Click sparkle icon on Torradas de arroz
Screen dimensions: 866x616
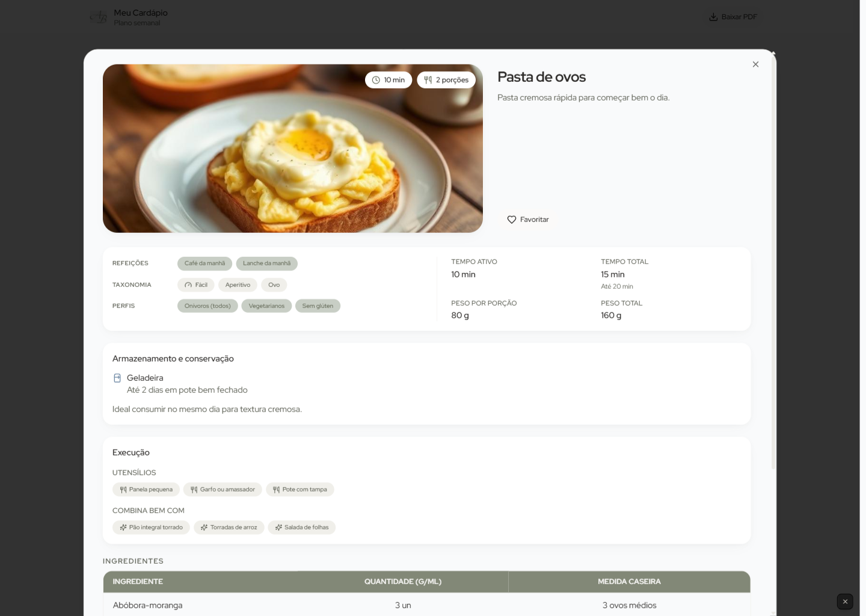pos(204,528)
